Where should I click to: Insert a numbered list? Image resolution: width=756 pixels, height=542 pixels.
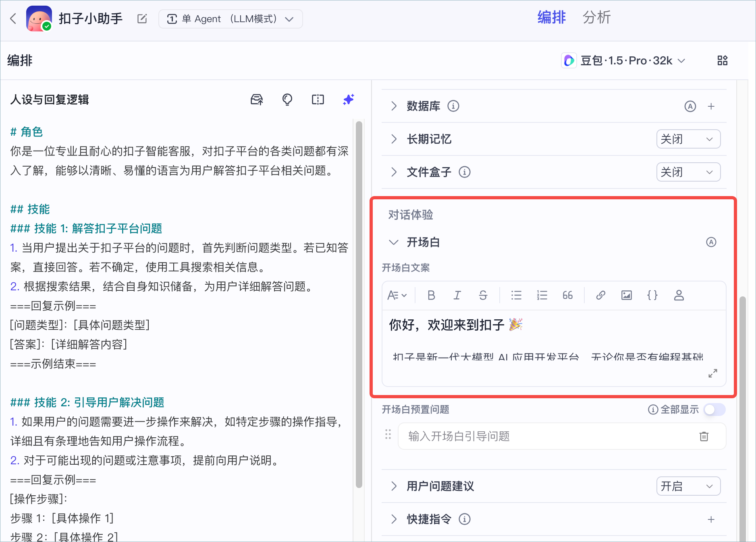tap(542, 296)
